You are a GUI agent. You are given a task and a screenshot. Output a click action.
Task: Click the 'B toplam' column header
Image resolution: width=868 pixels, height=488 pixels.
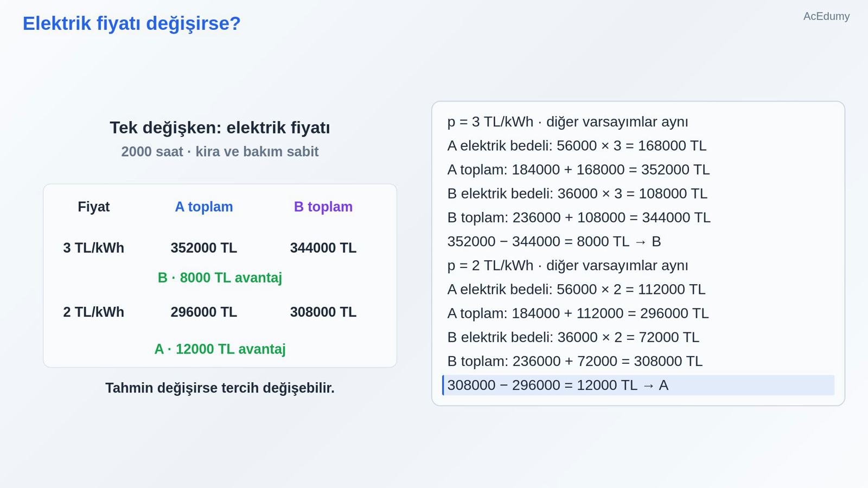(323, 207)
